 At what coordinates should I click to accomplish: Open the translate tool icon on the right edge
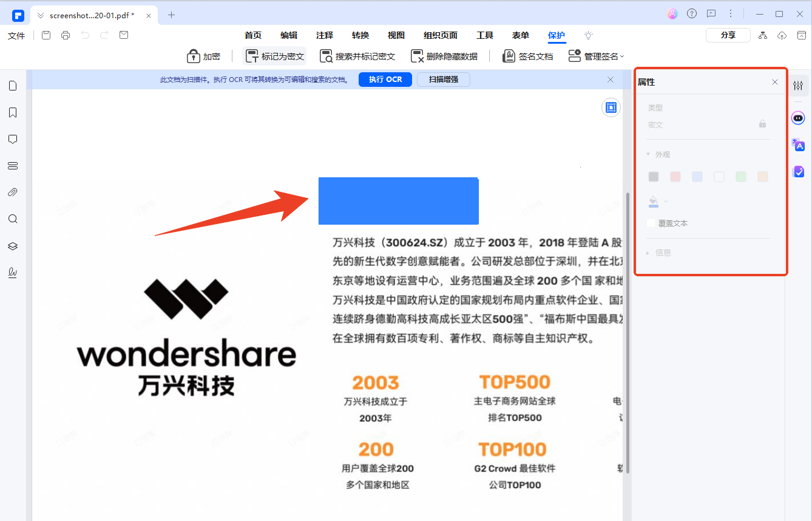[x=797, y=146]
